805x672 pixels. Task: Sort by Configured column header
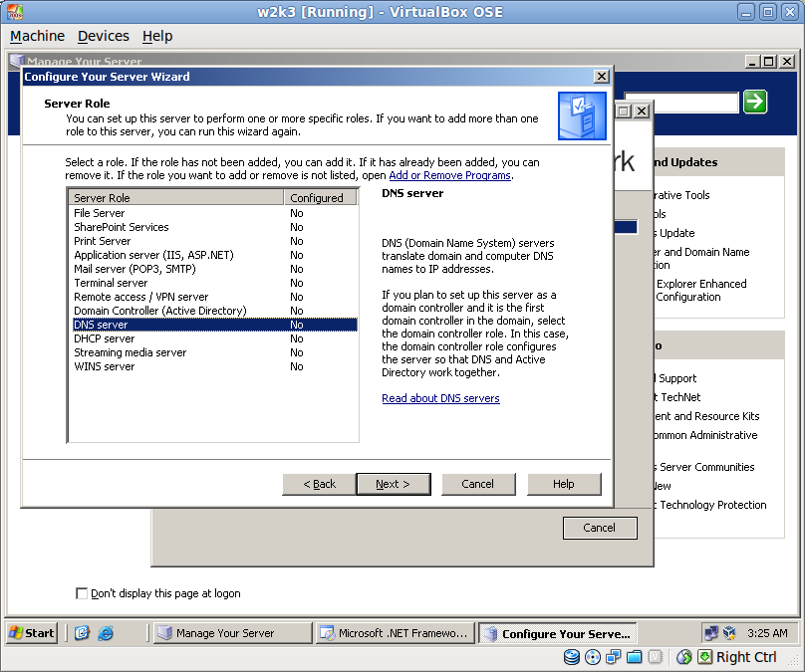(x=321, y=197)
